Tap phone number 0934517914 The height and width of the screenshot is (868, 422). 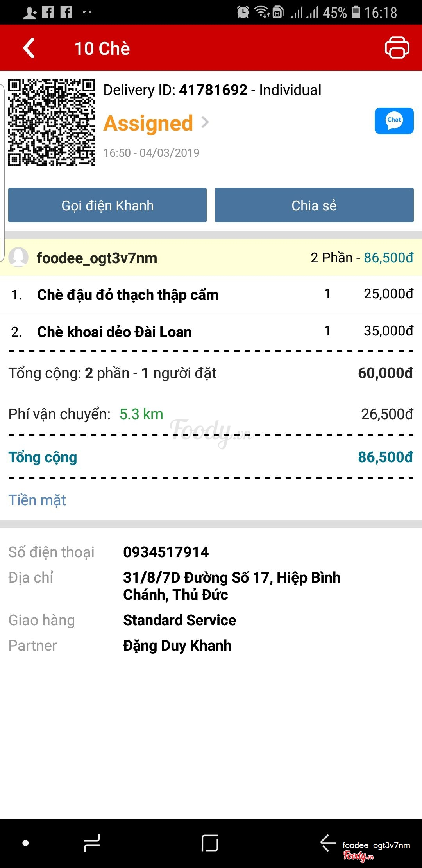click(x=166, y=552)
